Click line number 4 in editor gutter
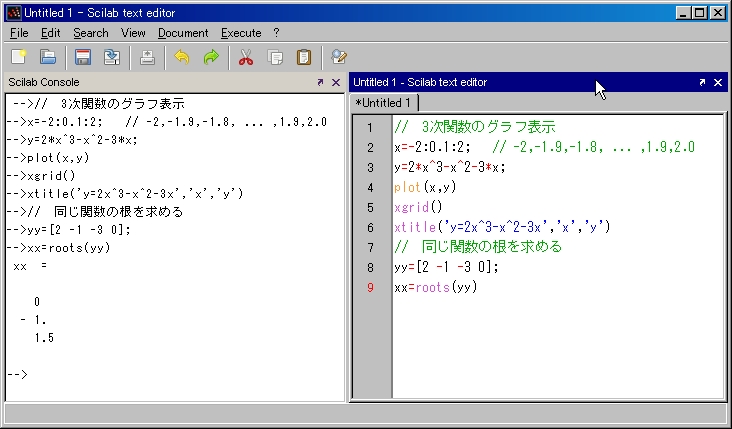This screenshot has height=429, width=732. [x=370, y=188]
